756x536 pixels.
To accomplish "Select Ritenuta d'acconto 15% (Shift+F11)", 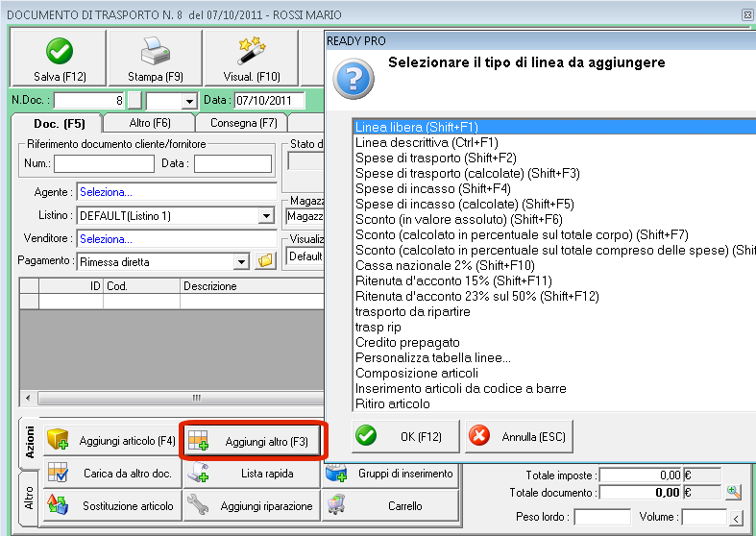I will pyautogui.click(x=554, y=280).
